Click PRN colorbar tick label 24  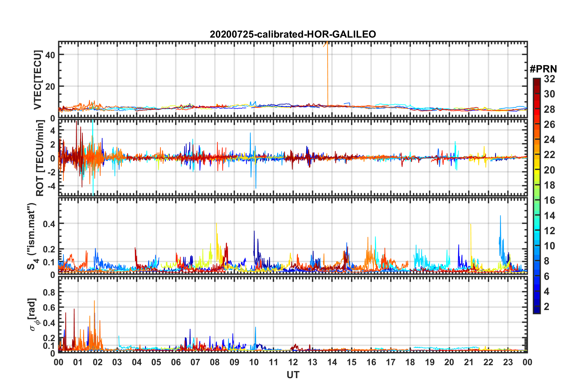click(549, 140)
